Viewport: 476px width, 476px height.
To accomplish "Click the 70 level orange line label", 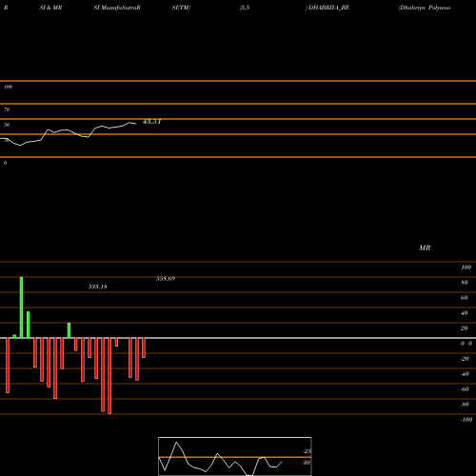I will [7, 109].
